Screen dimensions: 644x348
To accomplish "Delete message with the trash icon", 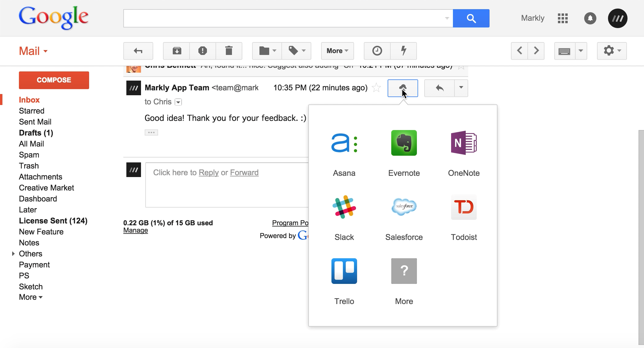I will pos(229,51).
